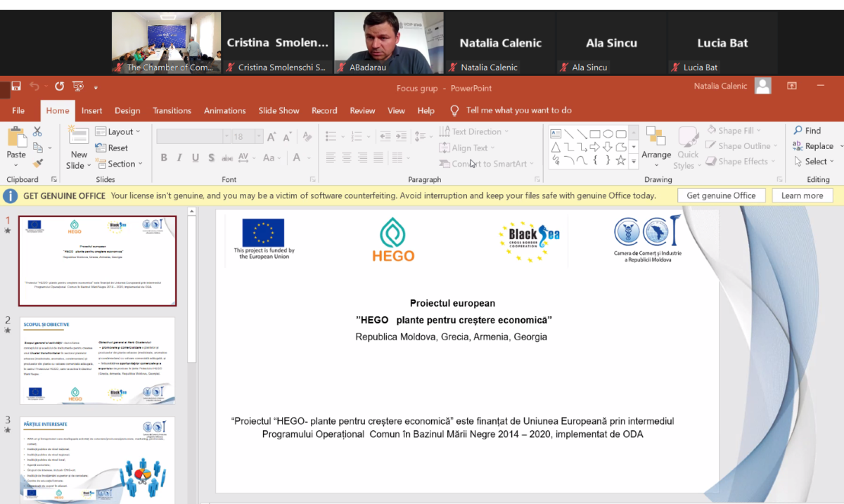
Task: Select the Oval shape in shapes gallery
Action: pyautogui.click(x=608, y=134)
